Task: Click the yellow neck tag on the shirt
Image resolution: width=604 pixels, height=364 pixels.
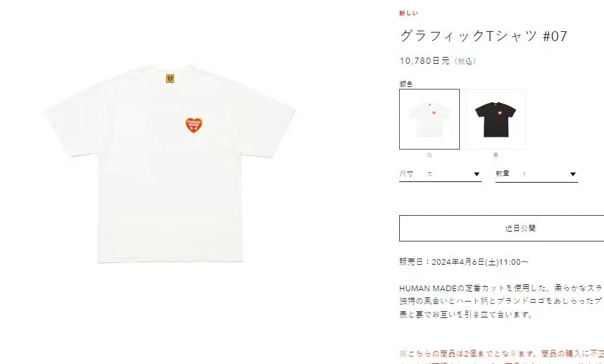Action: [x=170, y=79]
